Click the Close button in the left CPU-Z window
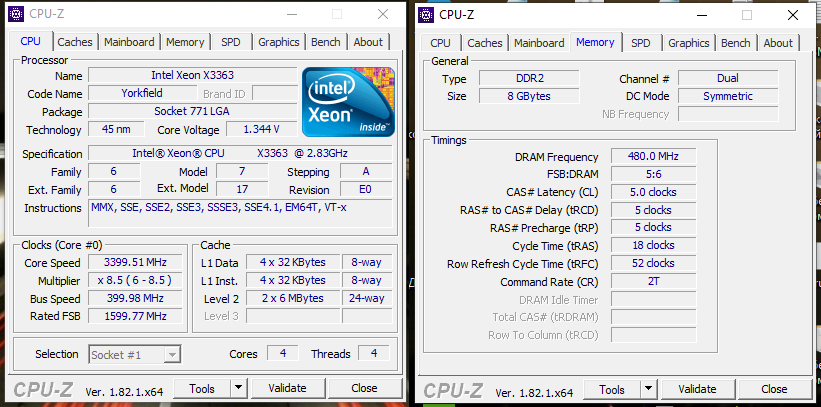821x407 pixels. [x=364, y=388]
